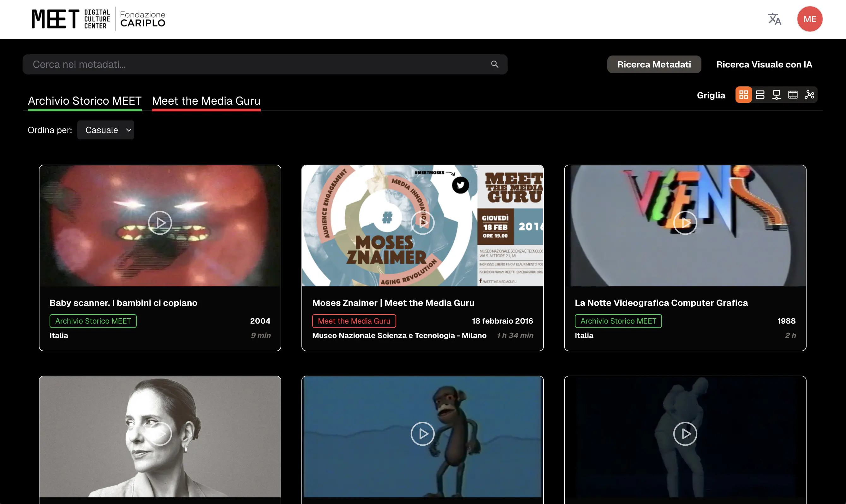Play the Baby scanner video

click(x=160, y=223)
